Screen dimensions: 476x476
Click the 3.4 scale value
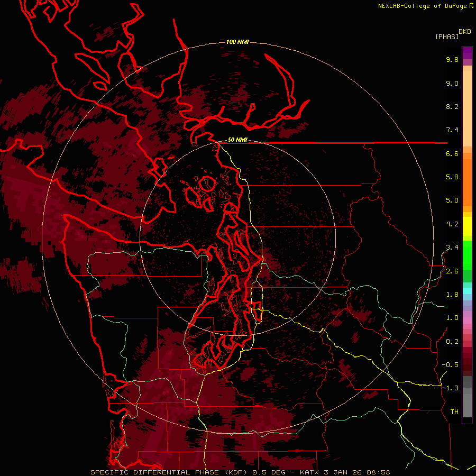[x=452, y=248]
